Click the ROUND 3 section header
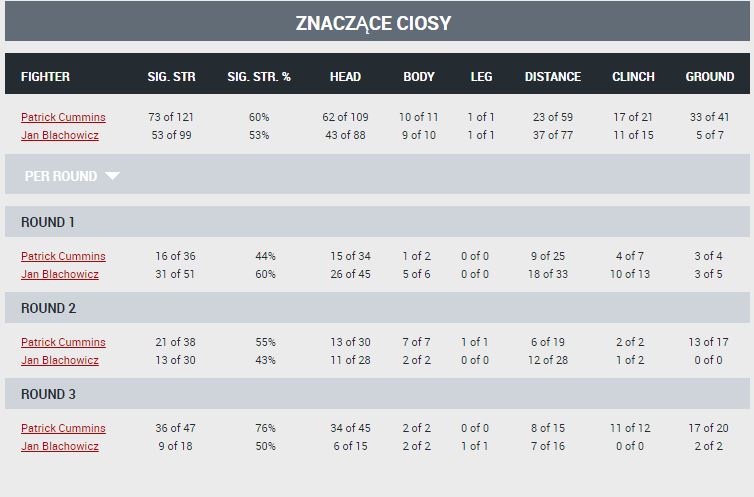This screenshot has width=754, height=497. [377, 394]
